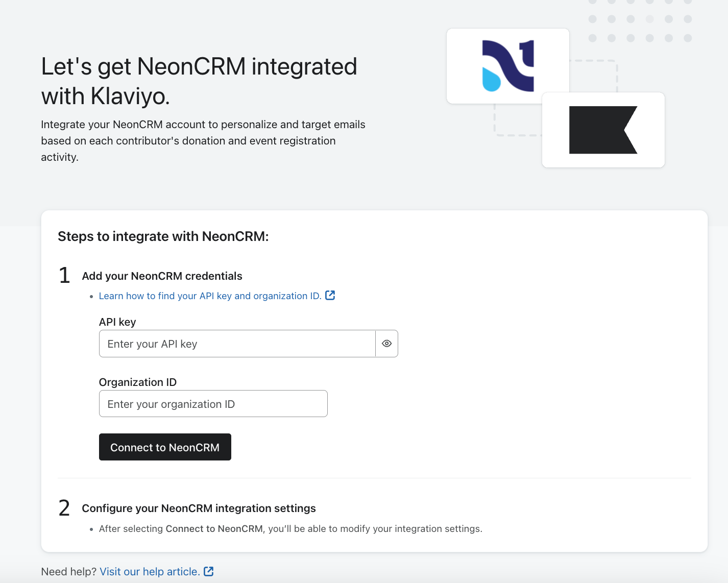The image size is (728, 583).
Task: Click the dotted grid decoration graphic
Action: (640, 20)
